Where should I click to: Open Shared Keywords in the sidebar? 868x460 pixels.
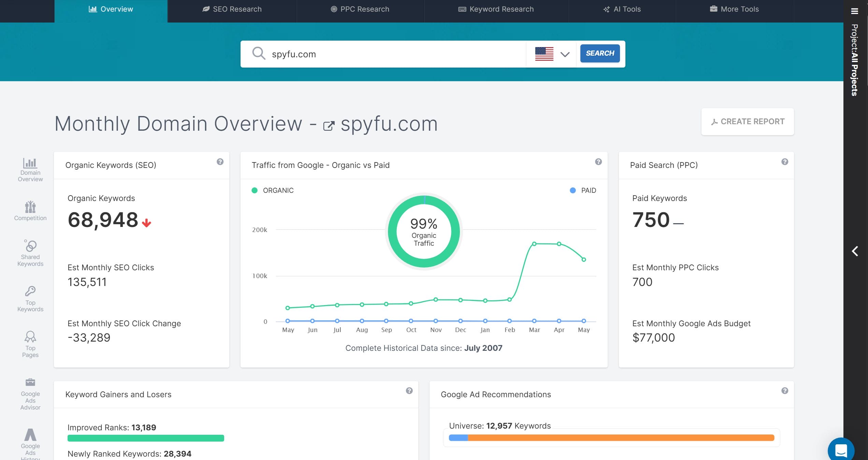tap(30, 253)
